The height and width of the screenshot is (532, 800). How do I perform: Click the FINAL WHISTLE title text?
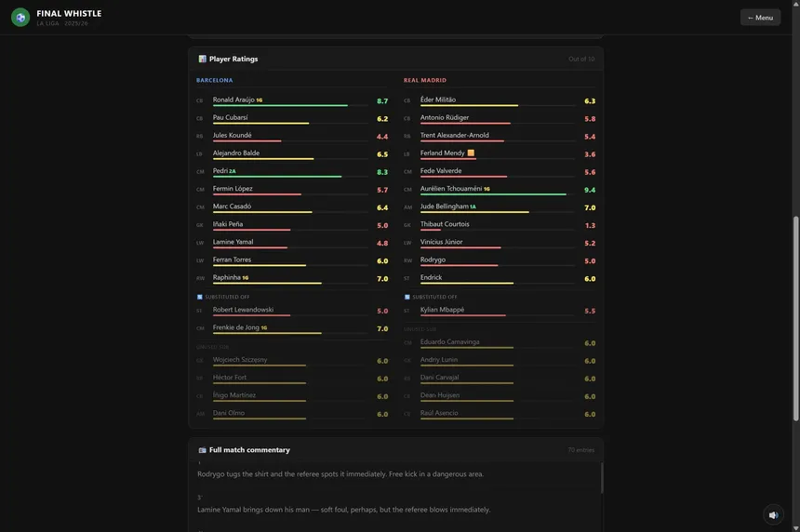69,13
